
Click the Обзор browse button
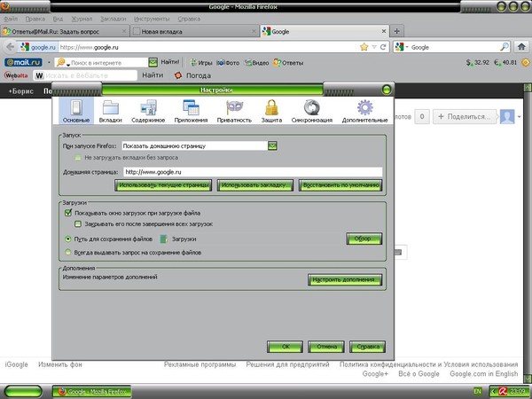[x=364, y=239]
